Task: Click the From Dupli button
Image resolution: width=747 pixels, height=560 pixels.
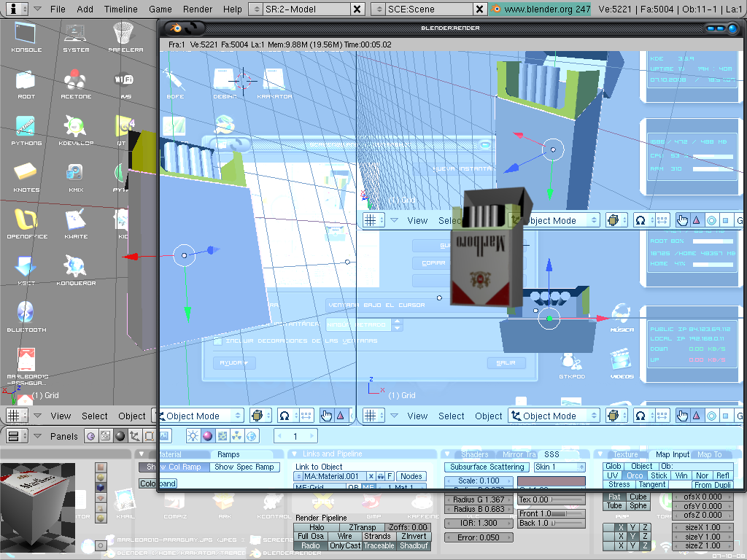Action: tap(712, 485)
